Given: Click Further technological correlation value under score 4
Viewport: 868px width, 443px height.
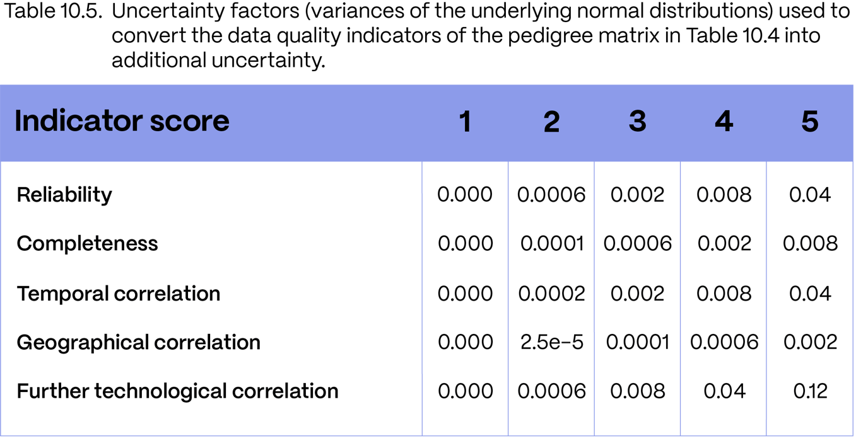Looking at the screenshot, I should point(724,391).
